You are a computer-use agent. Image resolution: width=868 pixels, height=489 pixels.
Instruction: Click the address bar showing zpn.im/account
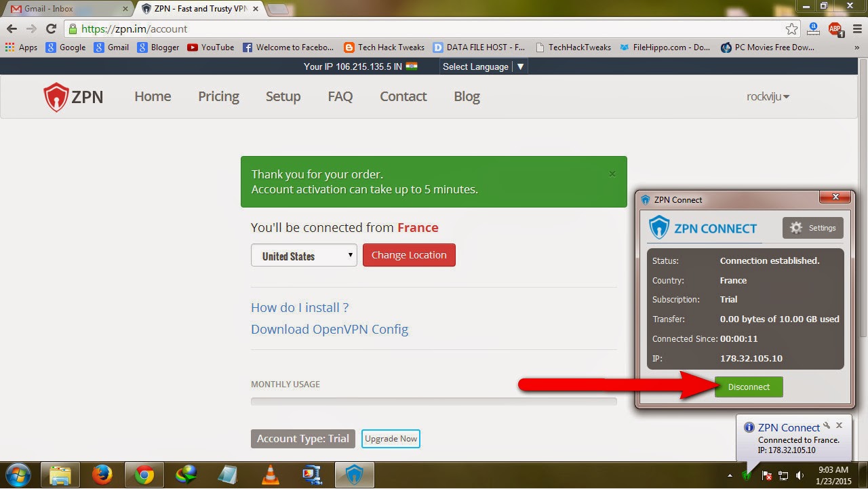click(x=426, y=29)
